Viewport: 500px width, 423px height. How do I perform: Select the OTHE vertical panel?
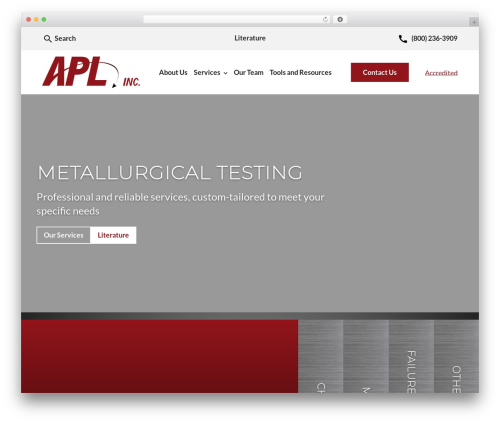pyautogui.click(x=456, y=356)
